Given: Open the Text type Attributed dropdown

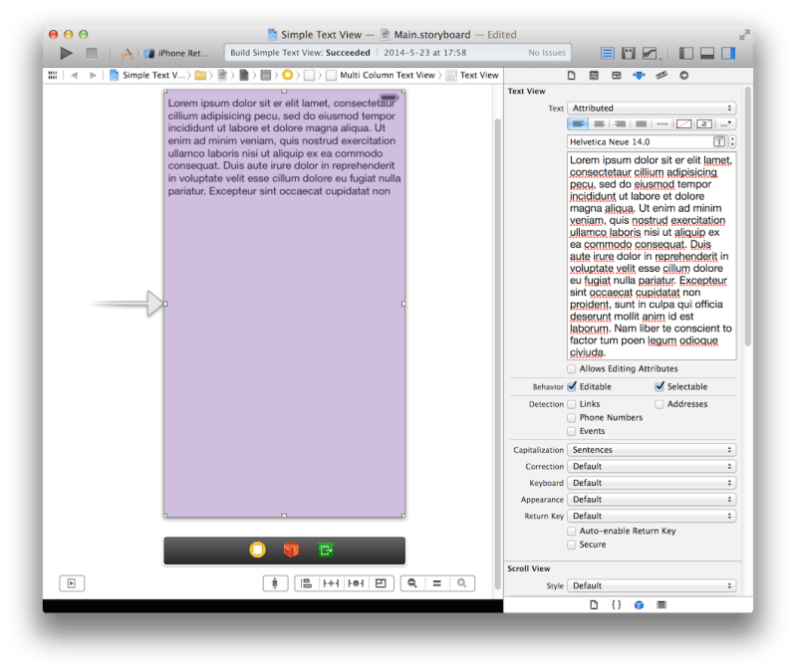Looking at the screenshot, I should (x=652, y=109).
